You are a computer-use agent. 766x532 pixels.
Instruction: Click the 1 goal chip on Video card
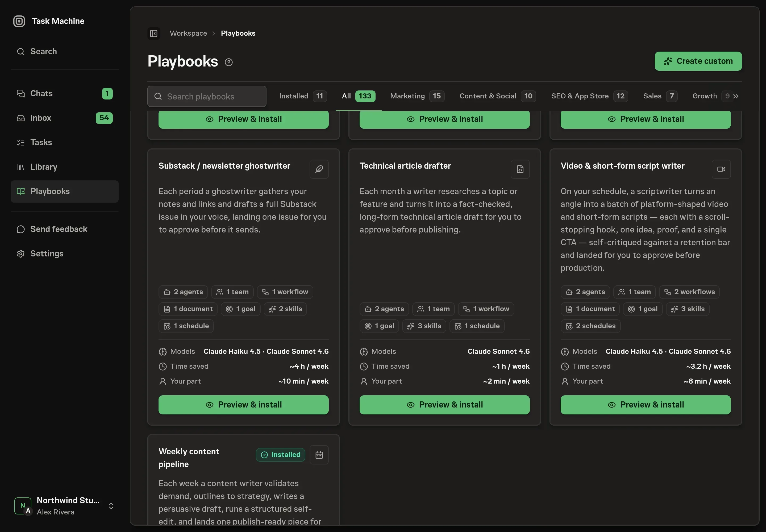643,309
